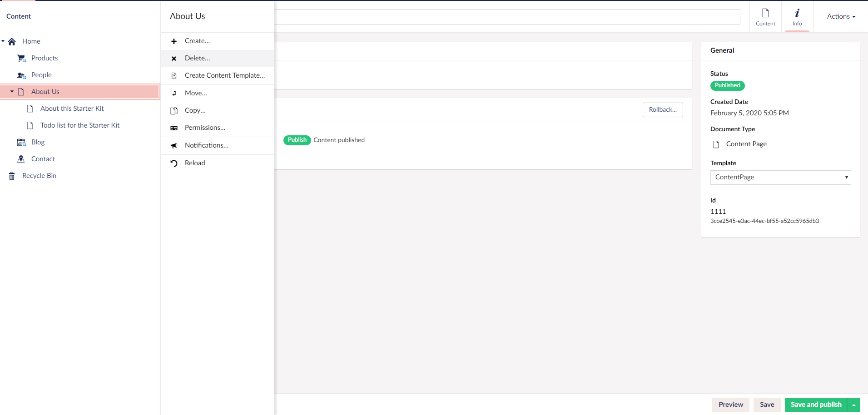Collapse the About Us tree node
This screenshot has height=415, width=868.
point(12,91)
